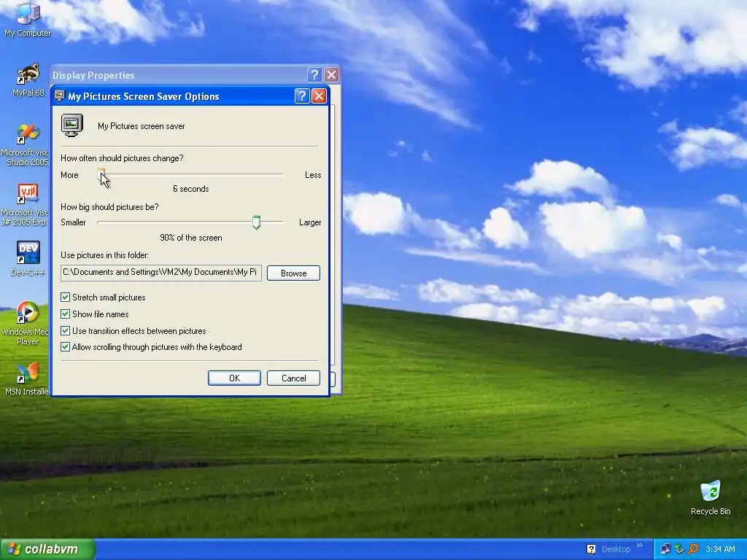Click the 'Larger' label of size slider
Screen dimensions: 747x560
tap(310, 222)
